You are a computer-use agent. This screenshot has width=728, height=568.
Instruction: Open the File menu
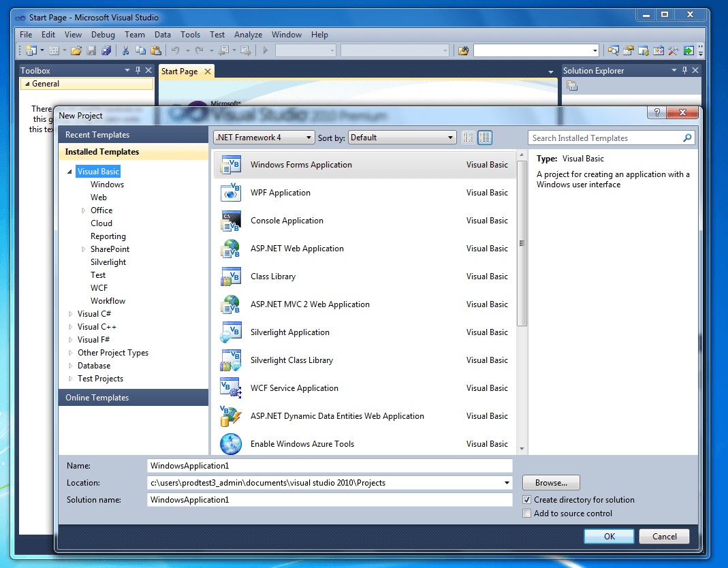26,34
